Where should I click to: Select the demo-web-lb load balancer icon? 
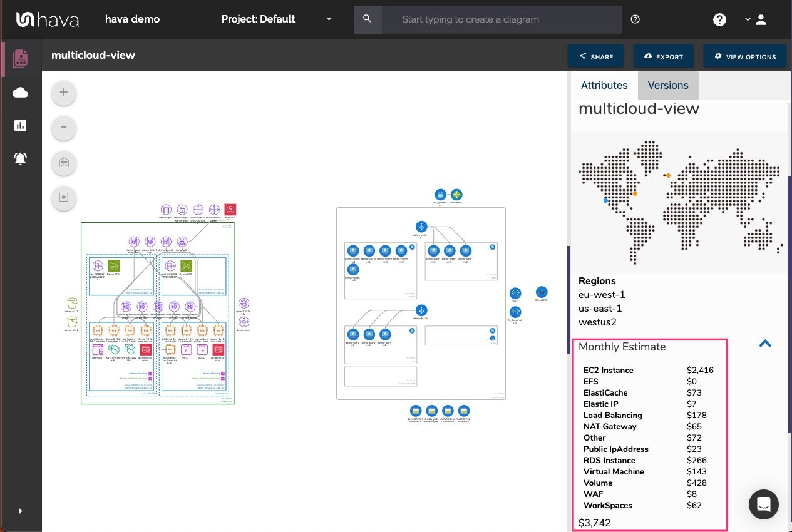coord(421,227)
